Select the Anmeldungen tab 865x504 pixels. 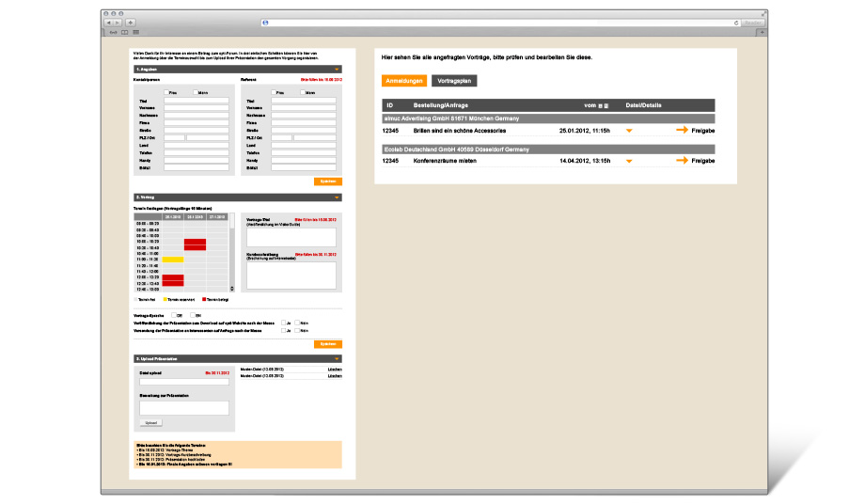coord(404,82)
